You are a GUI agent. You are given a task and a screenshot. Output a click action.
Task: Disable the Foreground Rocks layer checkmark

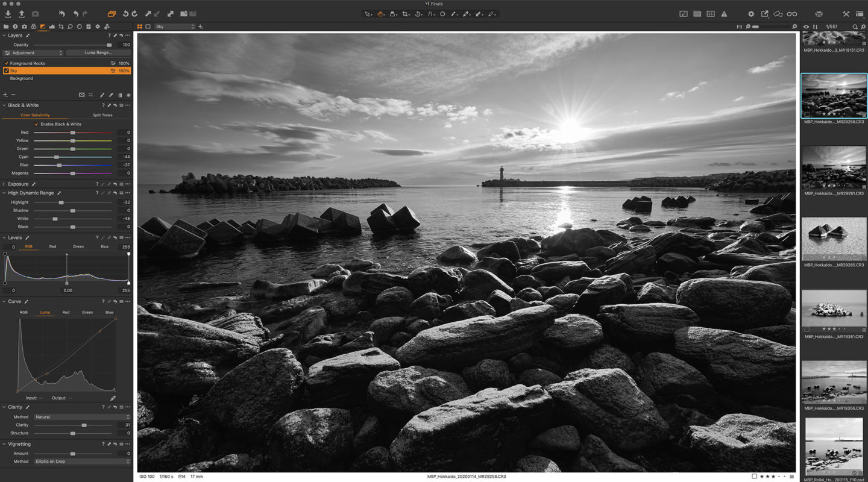point(6,63)
